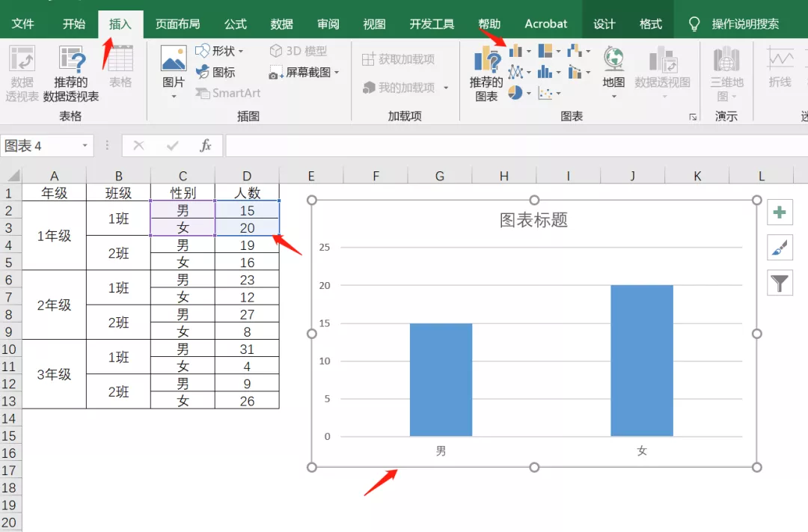
Task: Open 获取加载项 add-ins store
Action: 398,59
